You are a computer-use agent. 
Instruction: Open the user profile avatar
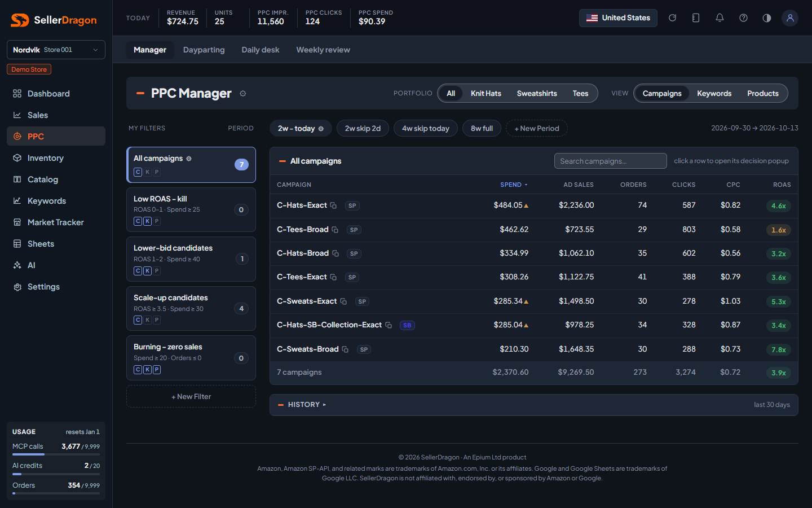click(790, 18)
